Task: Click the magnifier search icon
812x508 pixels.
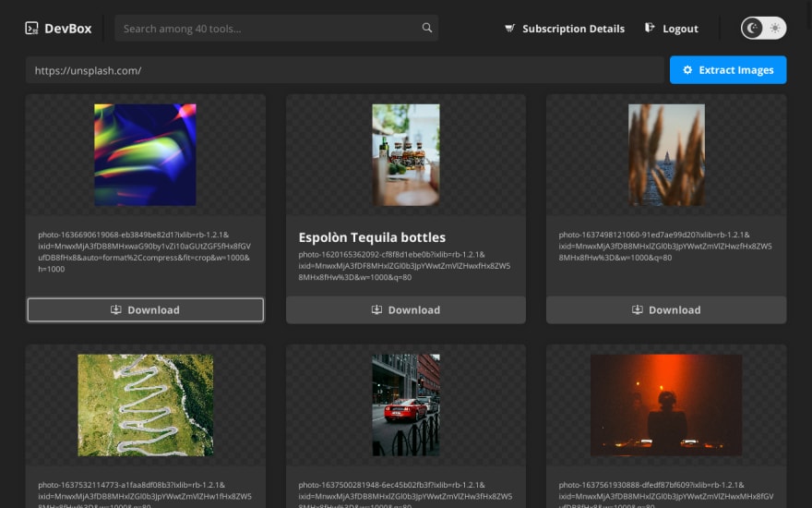Action: pos(426,28)
